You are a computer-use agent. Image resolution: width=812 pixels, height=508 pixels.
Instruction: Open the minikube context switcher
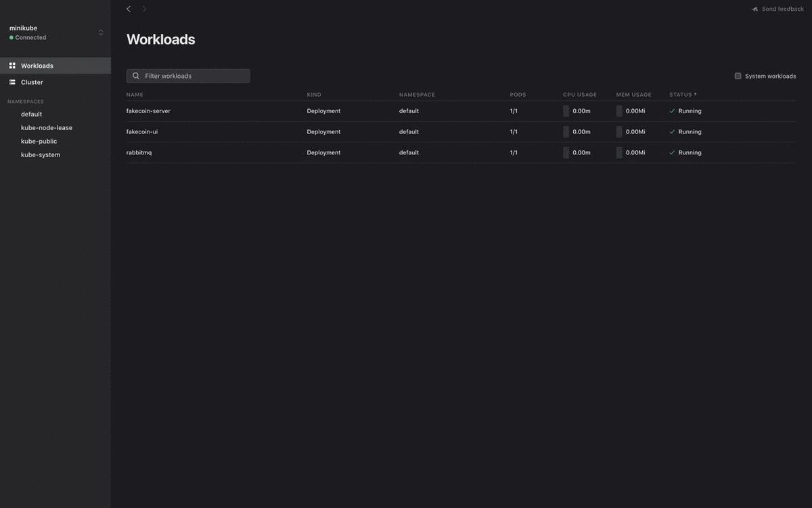[100, 32]
